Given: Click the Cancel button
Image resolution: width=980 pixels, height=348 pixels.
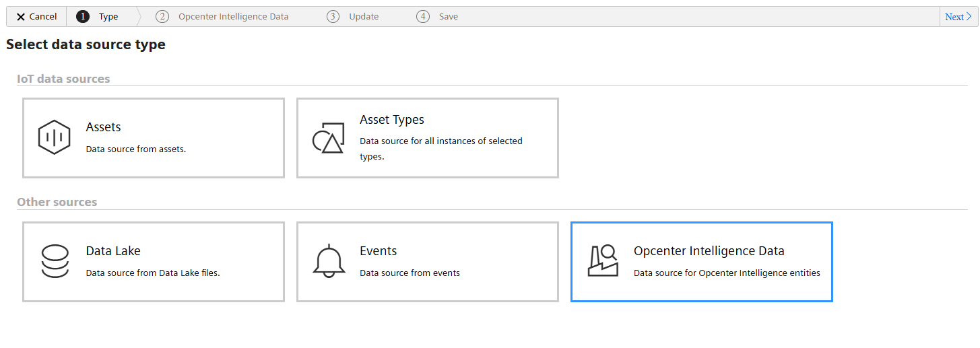Looking at the screenshot, I should pyautogui.click(x=36, y=17).
